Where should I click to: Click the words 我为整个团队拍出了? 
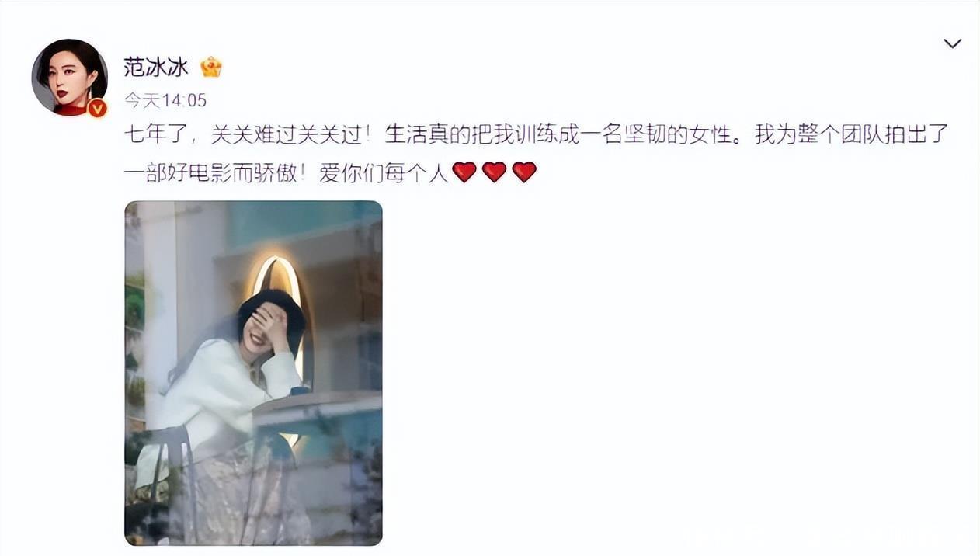click(852, 134)
